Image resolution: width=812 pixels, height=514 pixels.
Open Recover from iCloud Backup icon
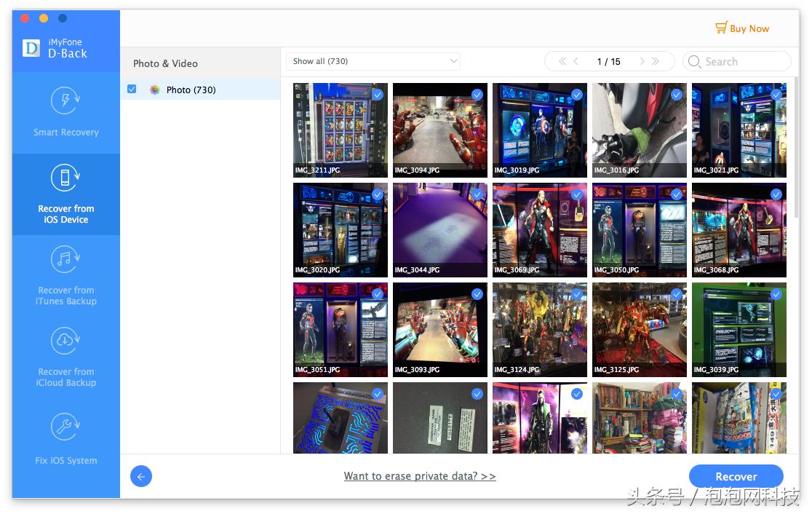coord(65,341)
